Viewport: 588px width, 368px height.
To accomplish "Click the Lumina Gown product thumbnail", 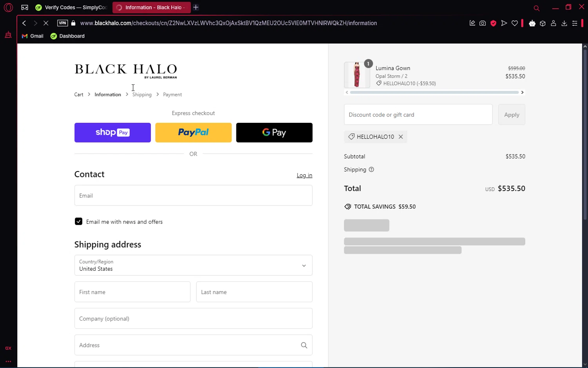I will tap(357, 75).
